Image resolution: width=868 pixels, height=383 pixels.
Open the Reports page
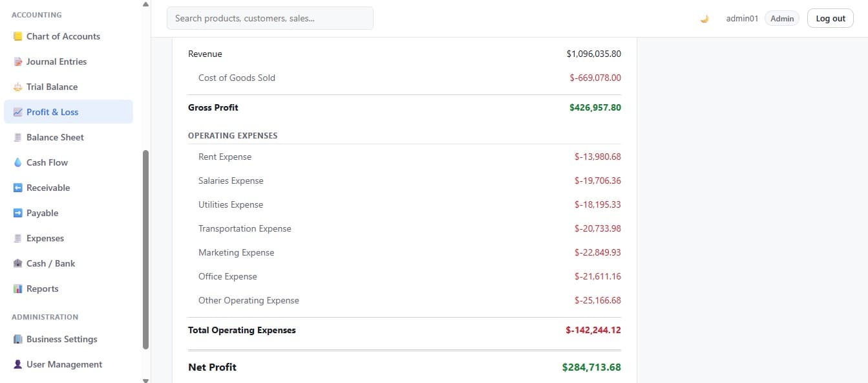point(69,289)
